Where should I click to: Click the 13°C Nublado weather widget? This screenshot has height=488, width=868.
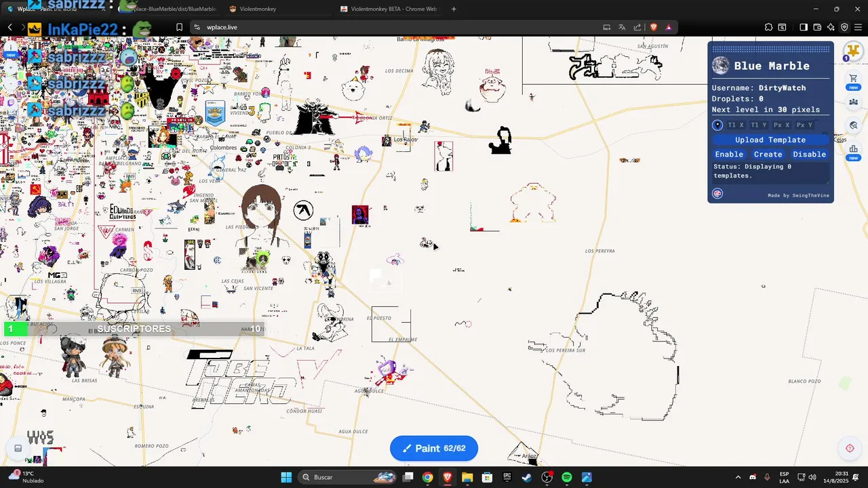click(25, 477)
